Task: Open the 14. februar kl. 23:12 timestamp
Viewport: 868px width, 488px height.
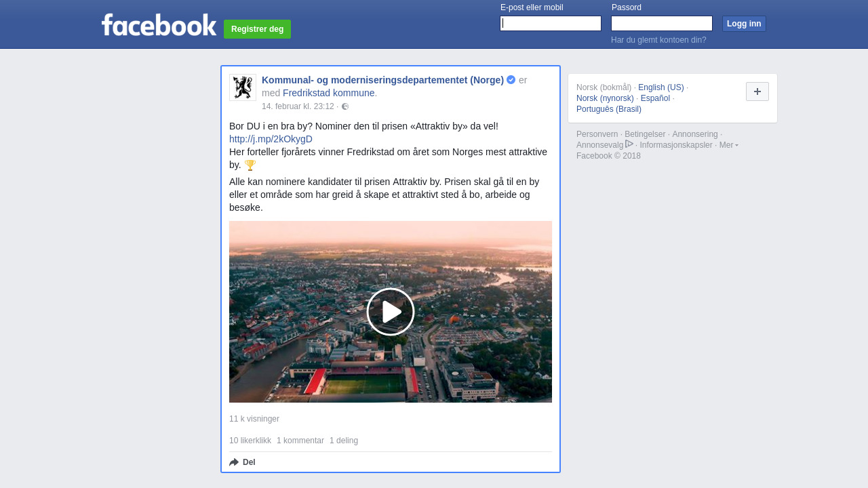Action: pyautogui.click(x=298, y=106)
